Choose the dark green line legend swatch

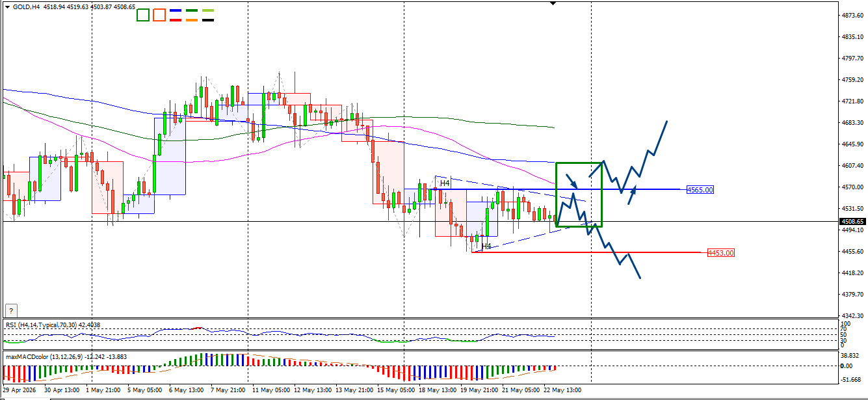pos(191,11)
